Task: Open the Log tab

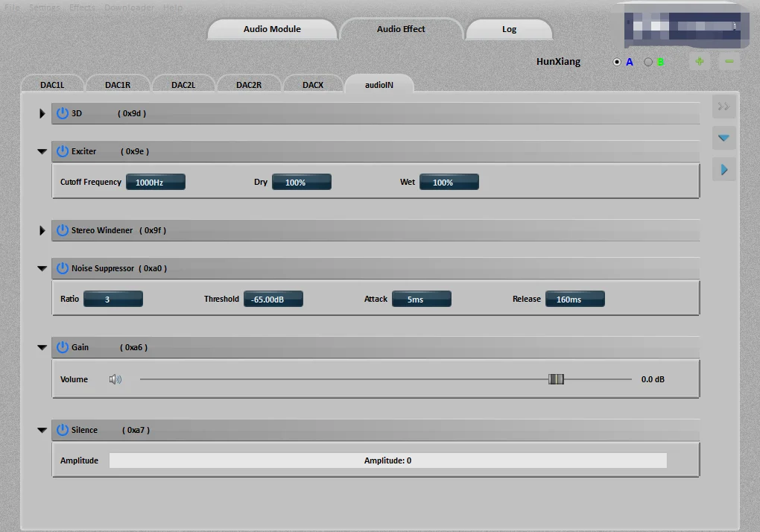Action: tap(509, 29)
